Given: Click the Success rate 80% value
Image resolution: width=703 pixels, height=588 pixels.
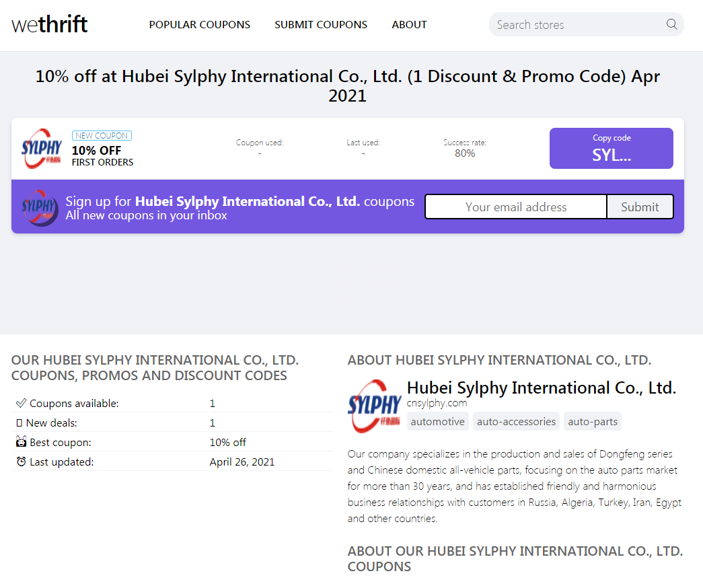Looking at the screenshot, I should (464, 153).
